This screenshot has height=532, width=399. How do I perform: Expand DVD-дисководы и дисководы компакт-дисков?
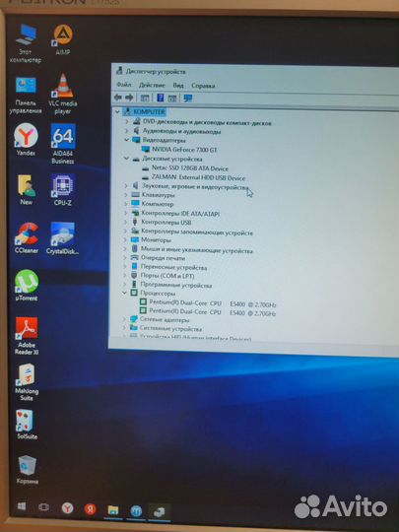(x=126, y=121)
